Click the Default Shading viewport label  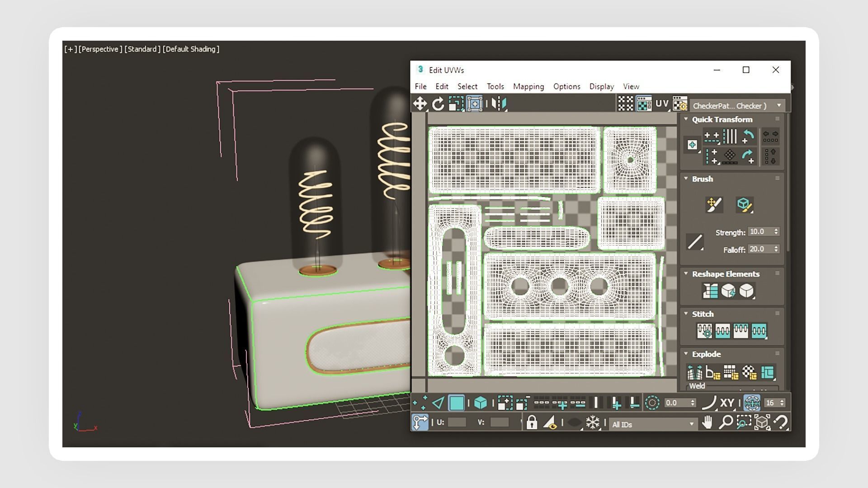(191, 49)
